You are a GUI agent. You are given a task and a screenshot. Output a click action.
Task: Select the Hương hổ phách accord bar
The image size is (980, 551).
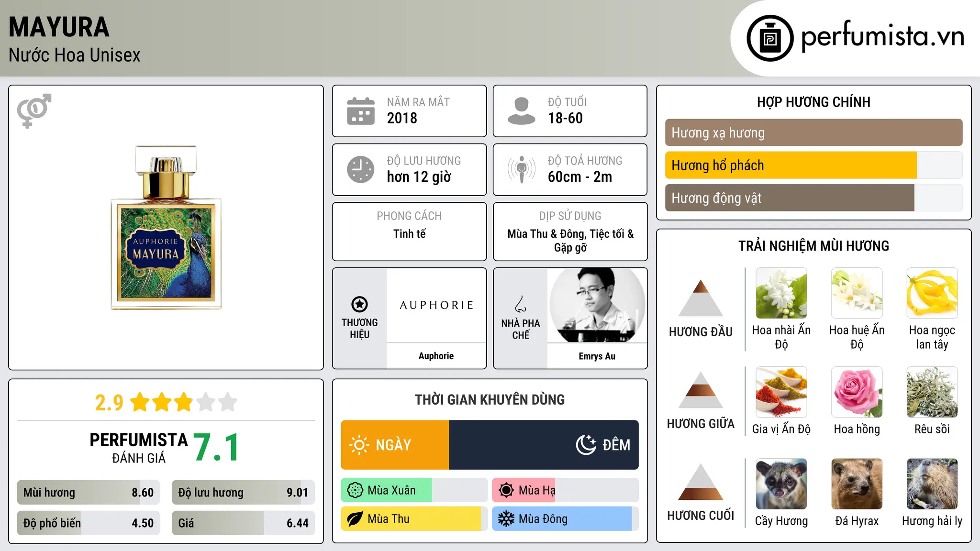pyautogui.click(x=813, y=165)
